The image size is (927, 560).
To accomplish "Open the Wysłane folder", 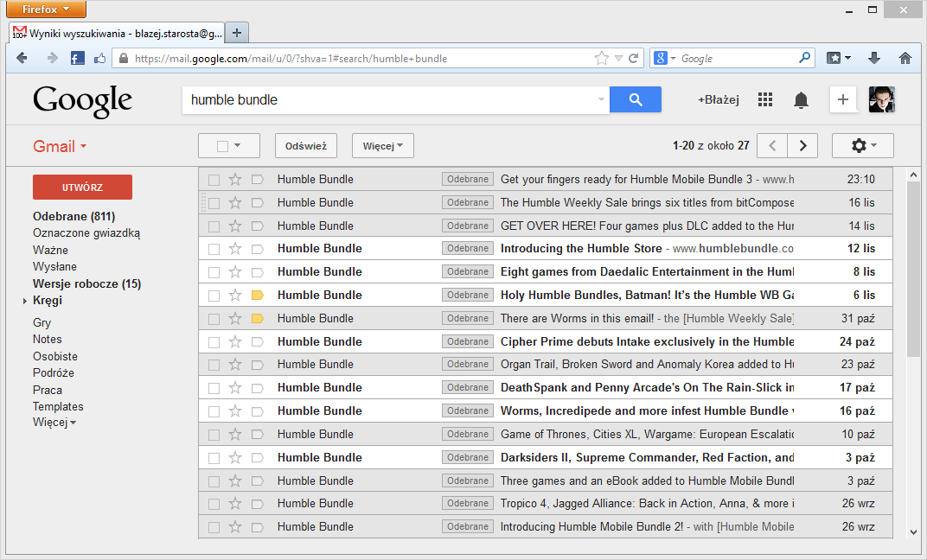I will (x=55, y=266).
